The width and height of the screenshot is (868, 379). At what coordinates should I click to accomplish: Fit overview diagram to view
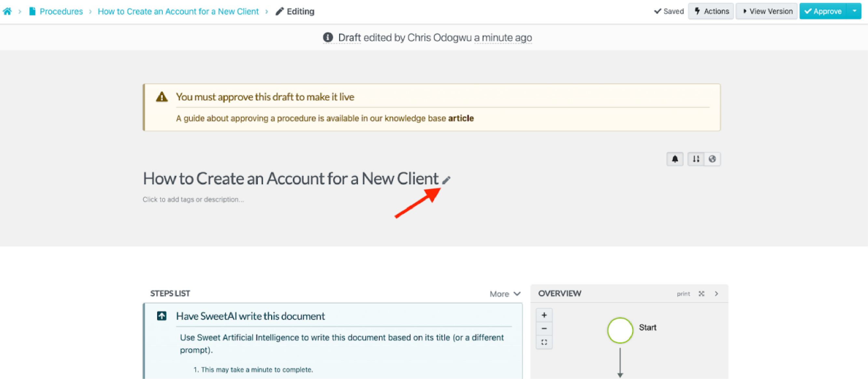click(544, 342)
